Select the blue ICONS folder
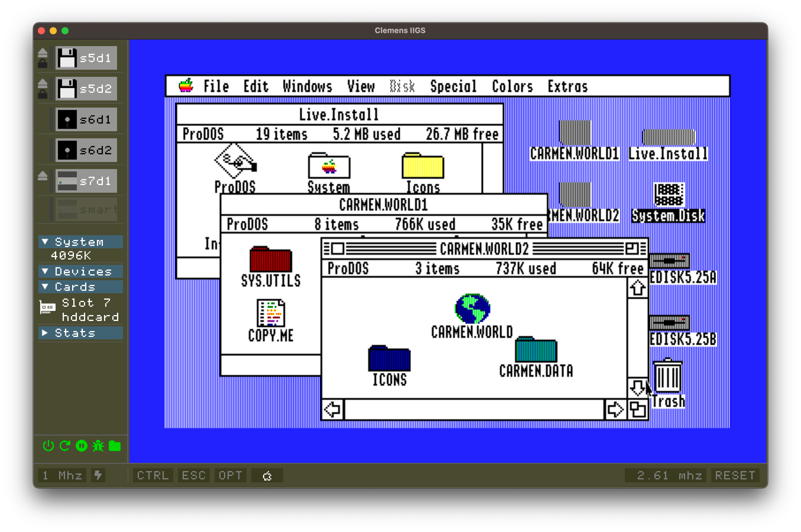The width and height of the screenshot is (801, 532). [x=389, y=359]
